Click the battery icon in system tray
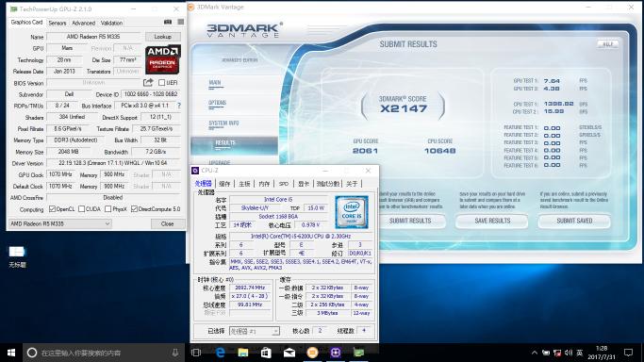Viewport: 644px width, 362px height. point(545,353)
